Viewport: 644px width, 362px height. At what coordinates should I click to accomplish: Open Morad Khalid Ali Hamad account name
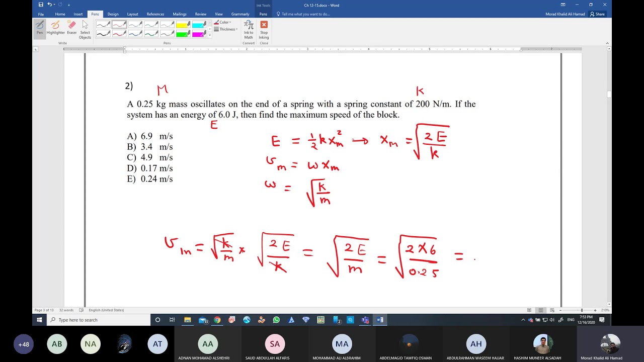[x=565, y=14]
